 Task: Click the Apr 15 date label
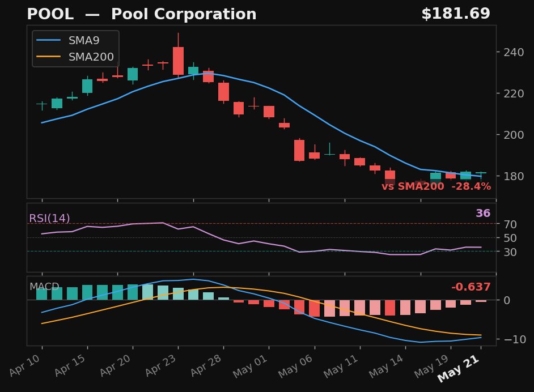(x=70, y=365)
